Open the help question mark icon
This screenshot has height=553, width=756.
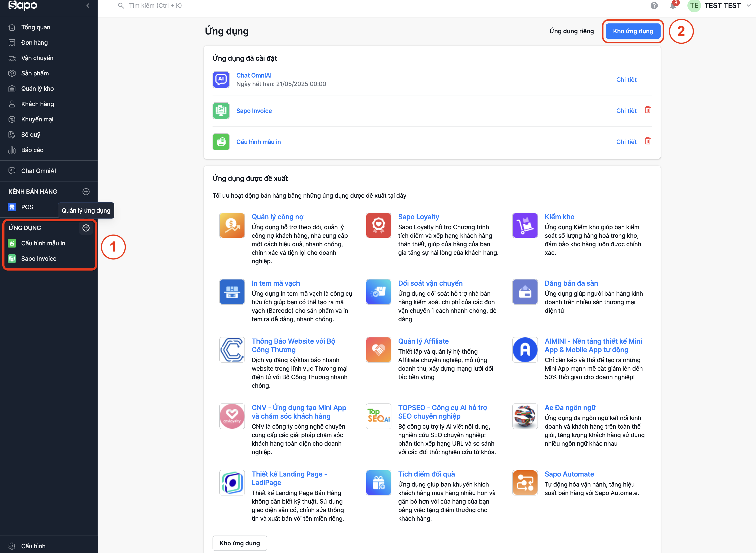[x=654, y=5]
